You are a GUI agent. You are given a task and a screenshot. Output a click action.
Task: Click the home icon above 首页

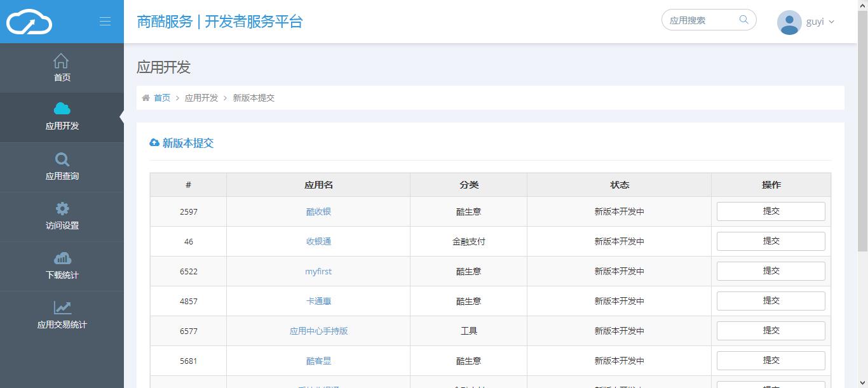(62, 61)
